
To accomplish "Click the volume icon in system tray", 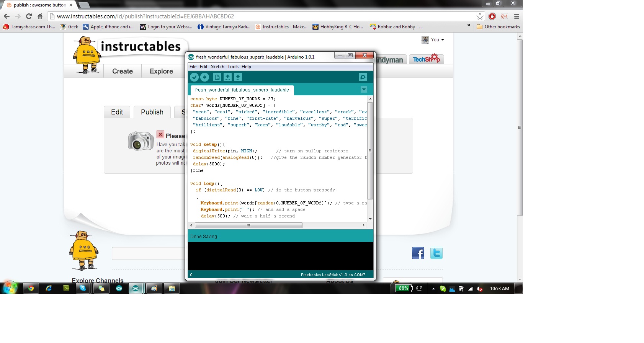I will [x=480, y=289].
